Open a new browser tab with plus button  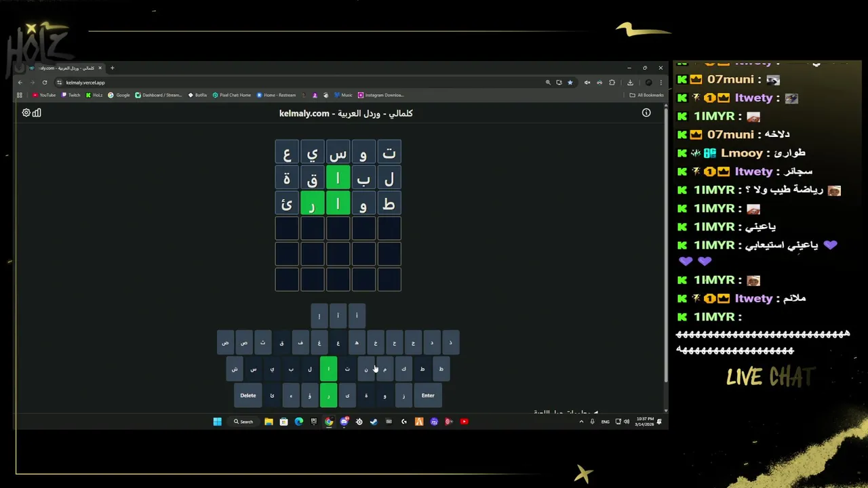click(x=113, y=68)
